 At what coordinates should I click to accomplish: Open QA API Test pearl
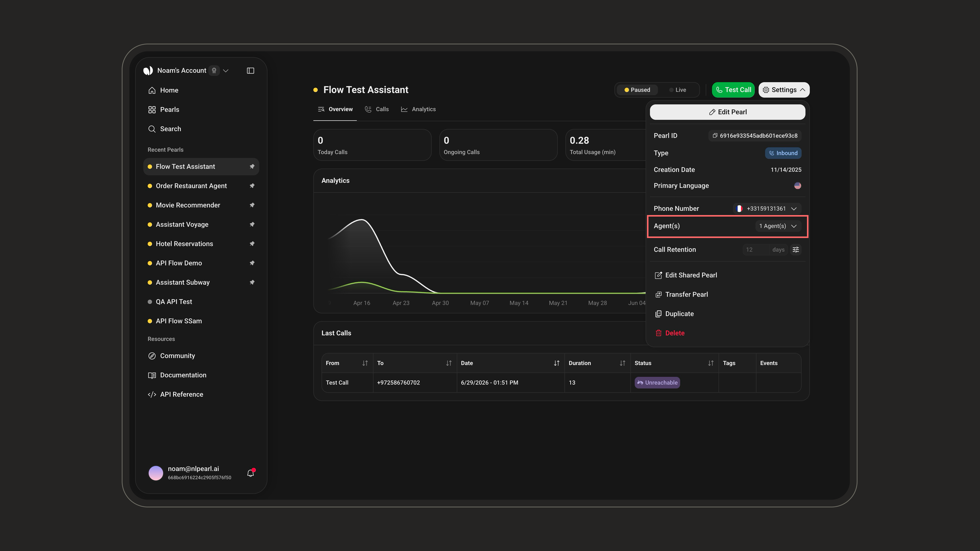coord(201,302)
